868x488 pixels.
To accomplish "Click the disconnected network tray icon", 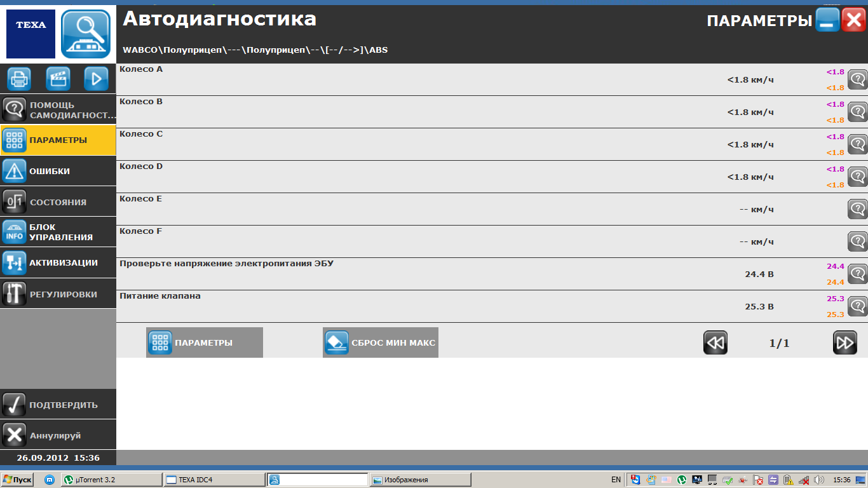I will point(804,480).
